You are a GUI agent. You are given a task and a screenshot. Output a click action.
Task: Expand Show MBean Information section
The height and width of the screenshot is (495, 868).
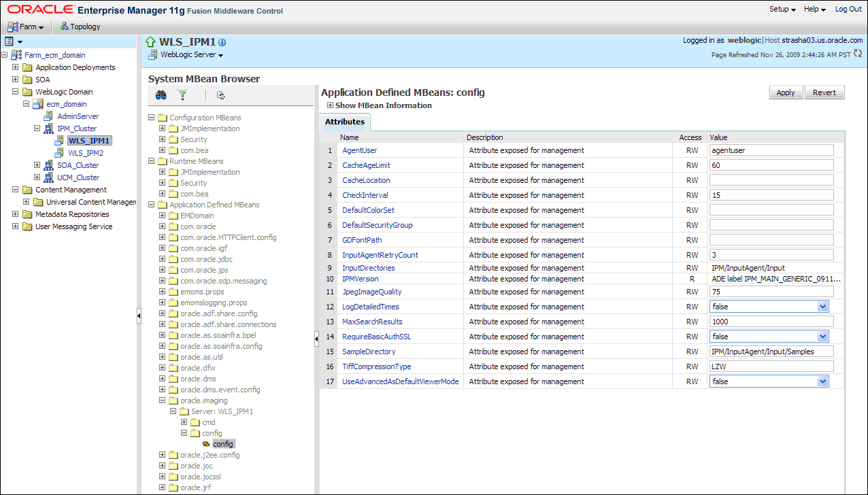331,105
